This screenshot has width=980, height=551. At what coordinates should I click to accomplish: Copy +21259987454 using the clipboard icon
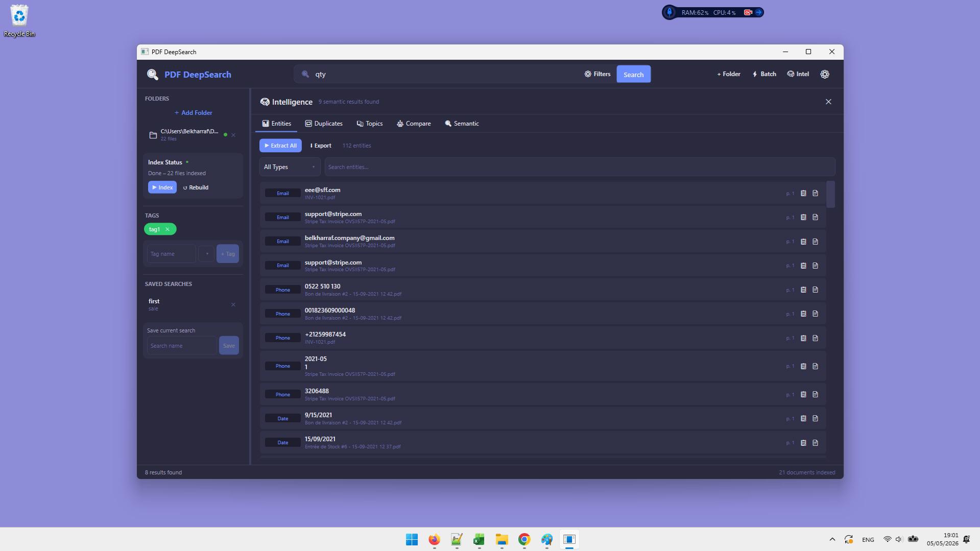[x=803, y=338]
